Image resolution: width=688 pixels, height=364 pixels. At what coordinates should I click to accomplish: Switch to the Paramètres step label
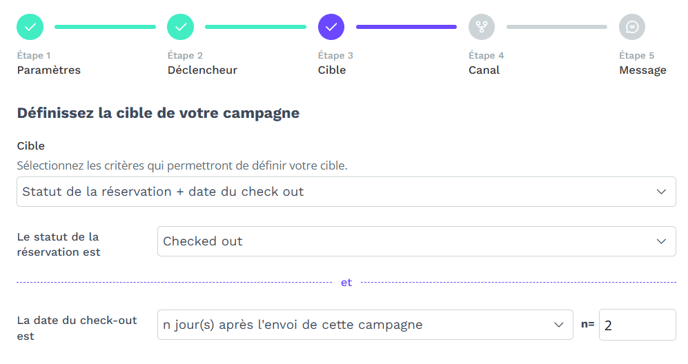49,70
